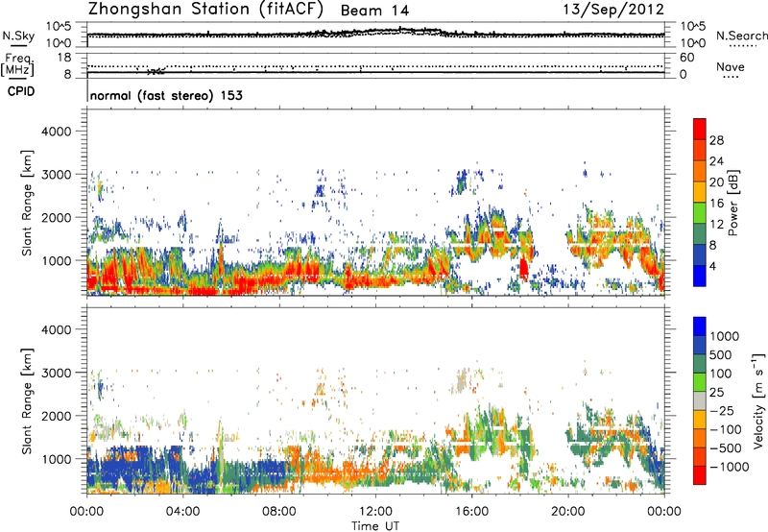Image resolution: width=768 pixels, height=532 pixels.
Task: Pick the red bottom segment of velocity colorbar
Action: tap(700, 475)
